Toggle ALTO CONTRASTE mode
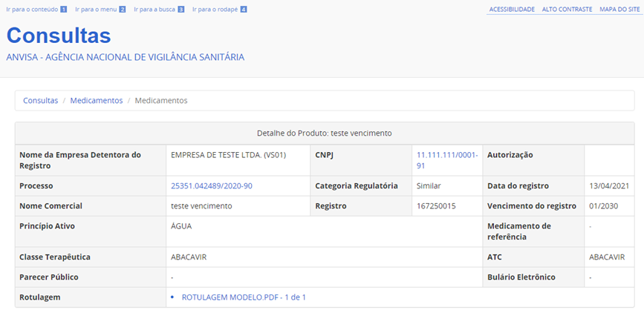Screen dimensions: 644x313 [x=567, y=10]
